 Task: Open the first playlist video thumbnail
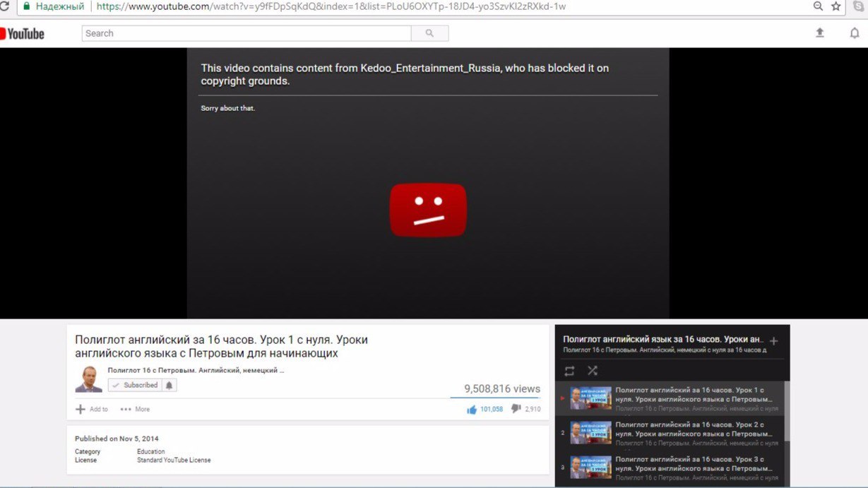point(591,398)
